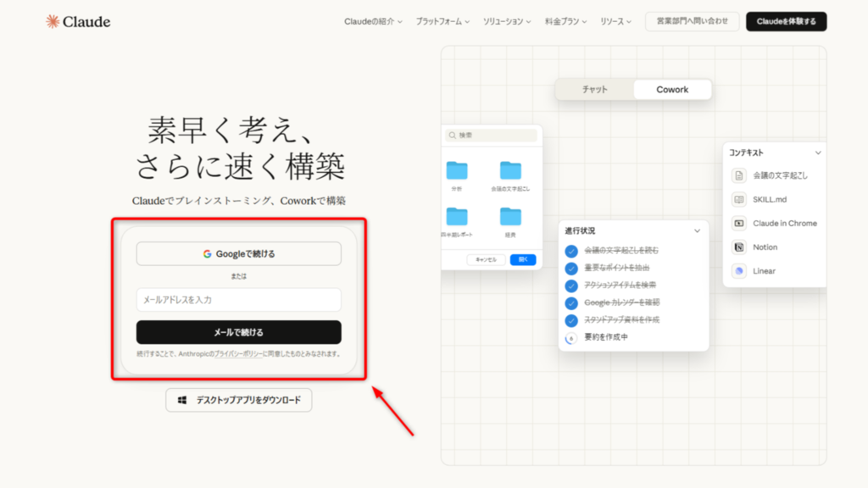Toggle check for 会議の文字起こしを読む
The height and width of the screenshot is (488, 868).
tap(571, 251)
